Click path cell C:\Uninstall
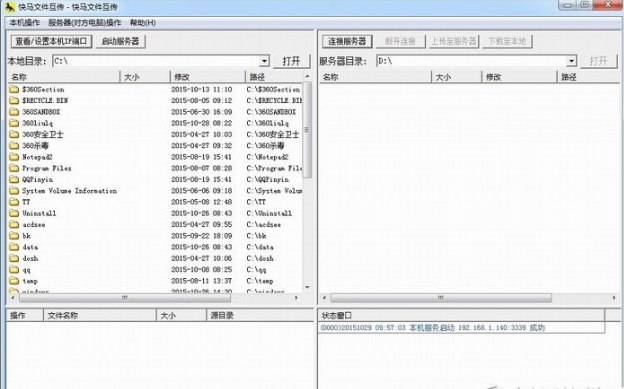624x389 pixels. (269, 213)
